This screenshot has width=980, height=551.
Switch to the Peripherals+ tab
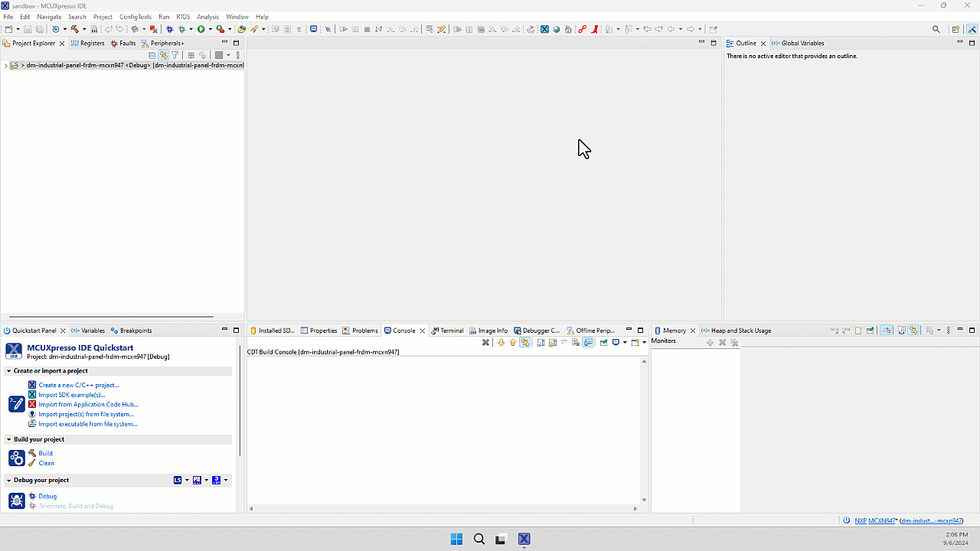[x=162, y=43]
